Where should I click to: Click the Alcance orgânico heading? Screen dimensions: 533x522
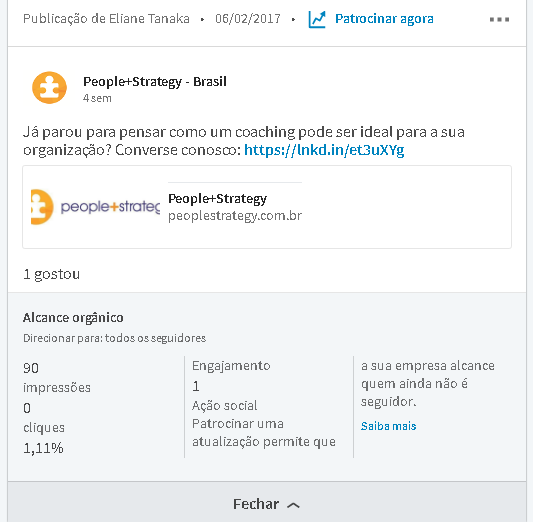click(x=73, y=318)
